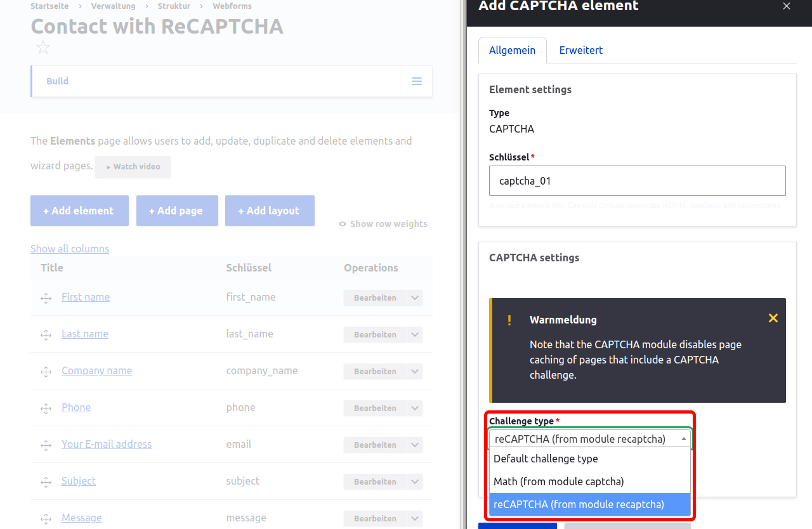Expand operations dropdown for First name
This screenshot has width=812, height=529.
pos(415,298)
